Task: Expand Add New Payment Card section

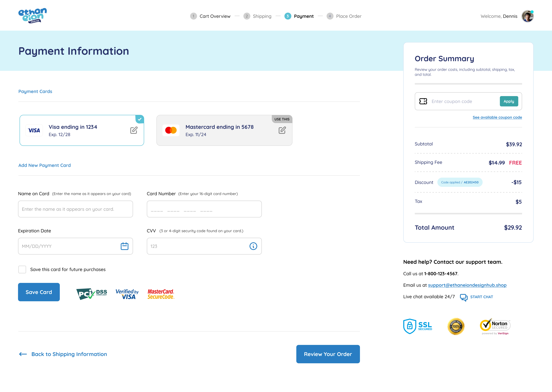Action: pos(44,165)
